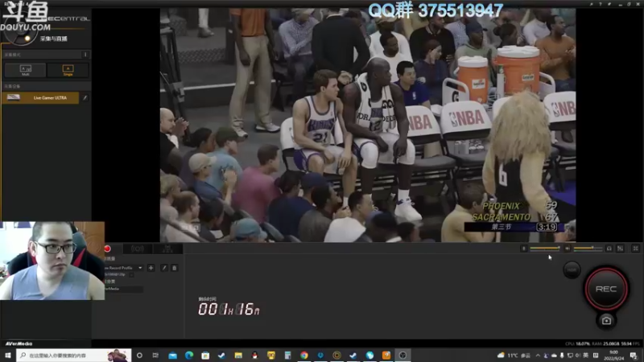The width and height of the screenshot is (644, 362).
Task: Launch Google Chrome from the taskbar
Action: pos(304,356)
